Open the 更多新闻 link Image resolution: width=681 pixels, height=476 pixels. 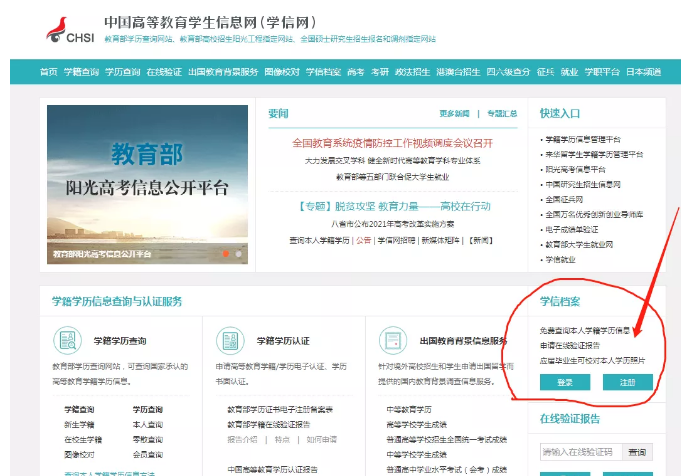click(x=454, y=113)
